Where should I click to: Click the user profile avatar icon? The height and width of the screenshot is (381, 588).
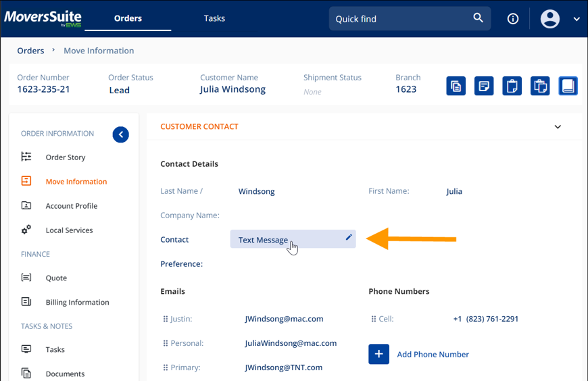[x=549, y=19]
